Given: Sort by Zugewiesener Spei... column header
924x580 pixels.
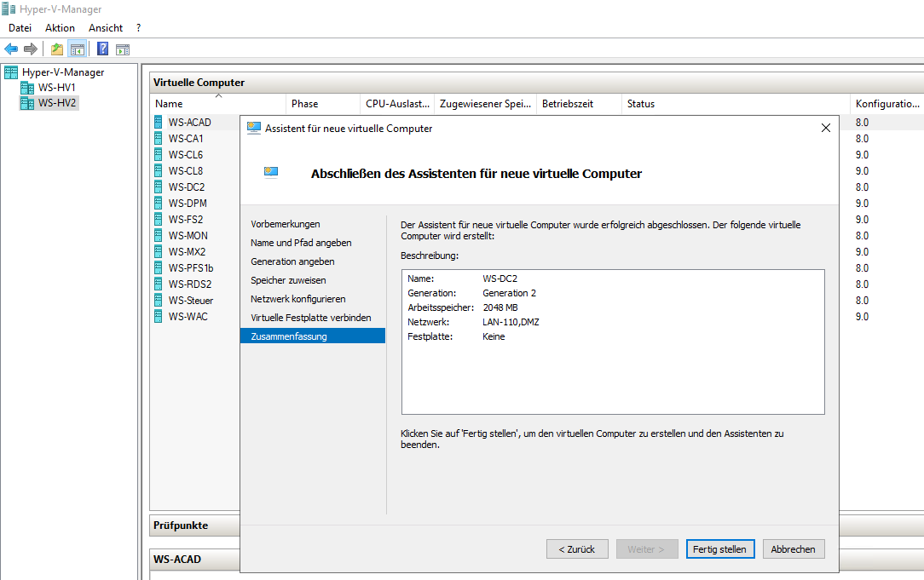Looking at the screenshot, I should [x=486, y=104].
